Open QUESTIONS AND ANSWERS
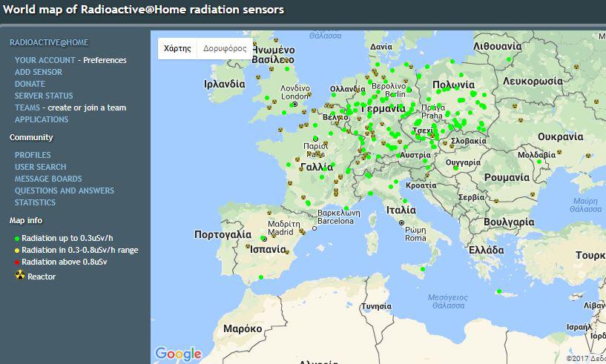Screen dimensions: 606x364 (64, 191)
